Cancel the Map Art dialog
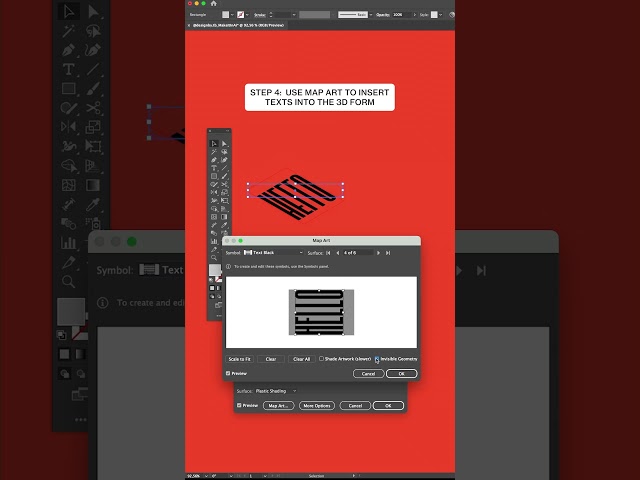The width and height of the screenshot is (640, 480). pos(368,374)
